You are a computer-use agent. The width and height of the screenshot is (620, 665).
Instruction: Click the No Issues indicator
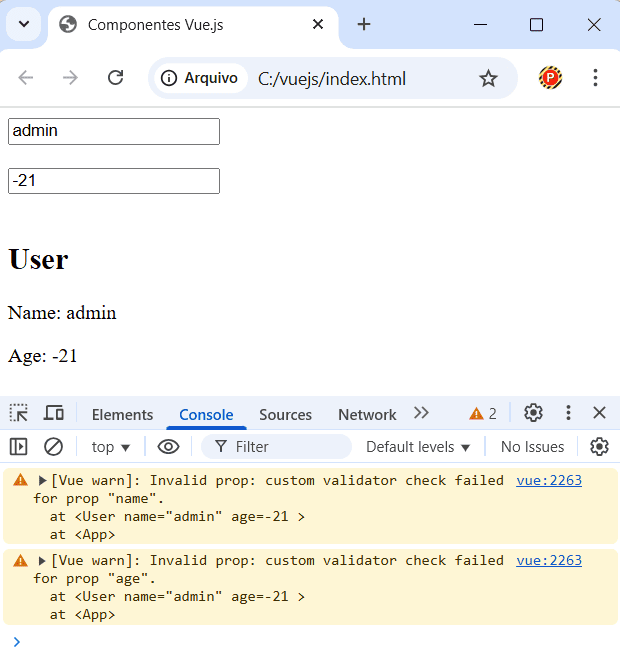tap(532, 447)
